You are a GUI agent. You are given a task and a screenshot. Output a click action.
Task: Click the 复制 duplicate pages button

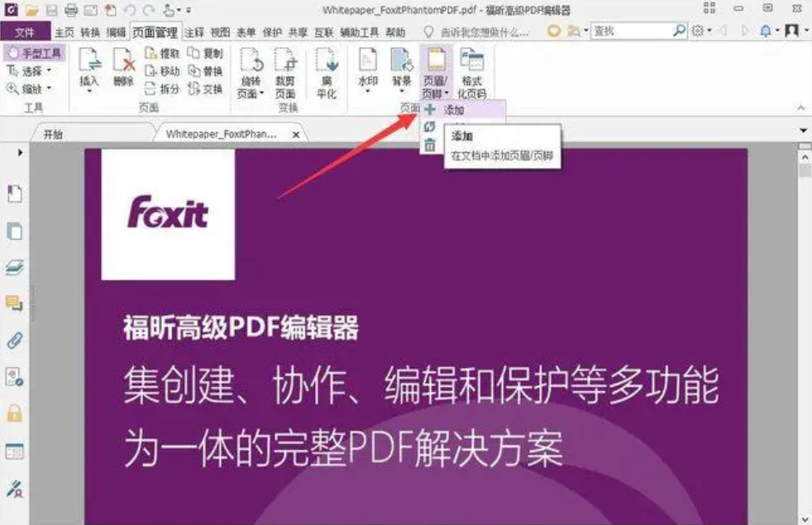[x=205, y=53]
